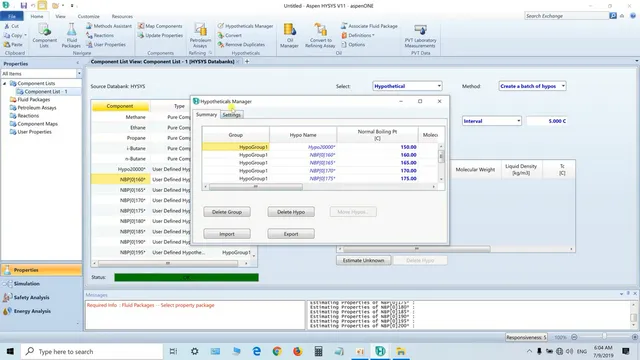Select Fluid Packages in navigation tree
Screen dimensions: 640x360
[33, 100]
